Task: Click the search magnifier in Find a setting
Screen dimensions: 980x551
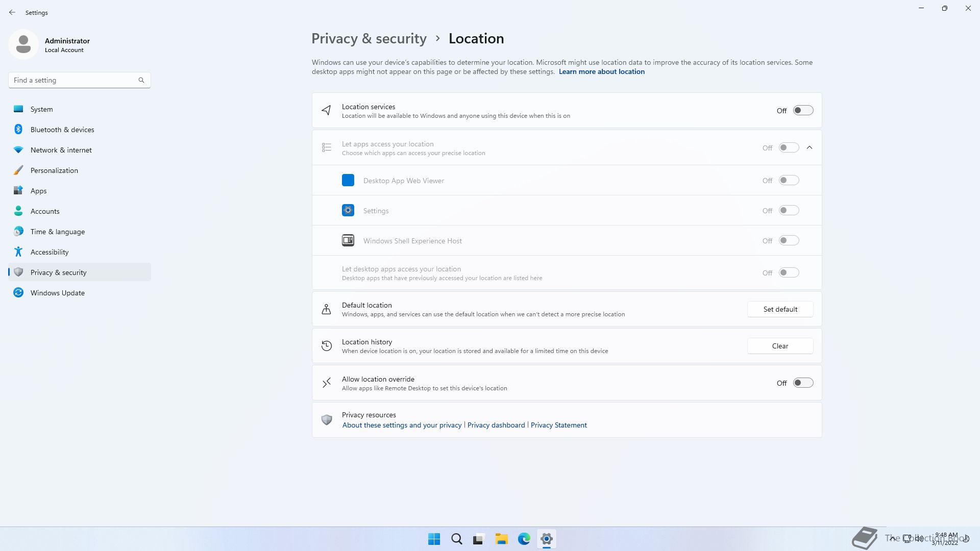Action: pyautogui.click(x=141, y=80)
